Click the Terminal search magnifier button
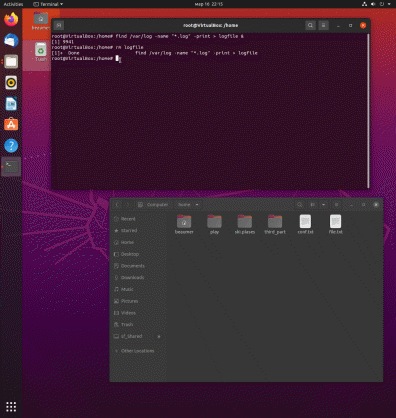The height and width of the screenshot is (418, 396). 310,25
